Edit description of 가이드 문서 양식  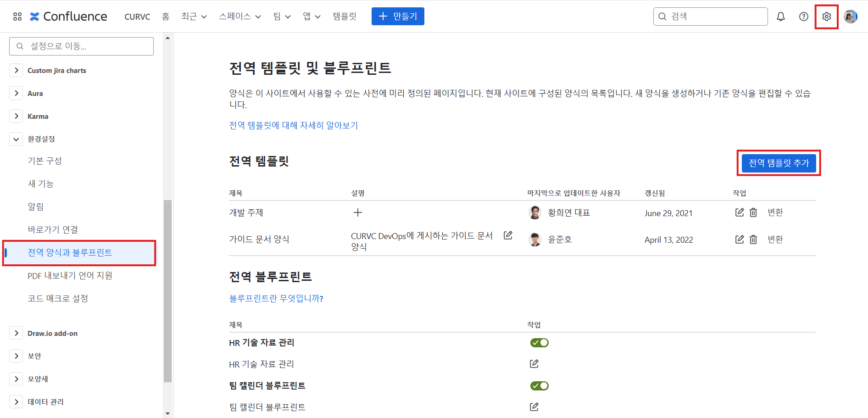point(508,235)
